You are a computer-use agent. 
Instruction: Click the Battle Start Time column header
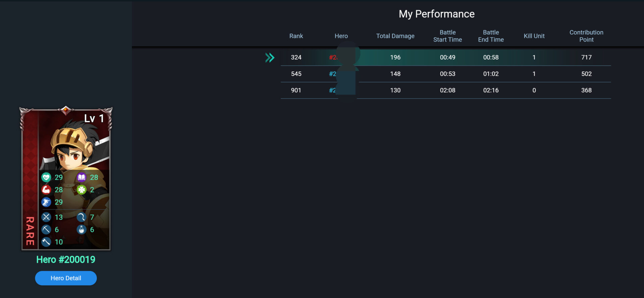[x=447, y=36]
